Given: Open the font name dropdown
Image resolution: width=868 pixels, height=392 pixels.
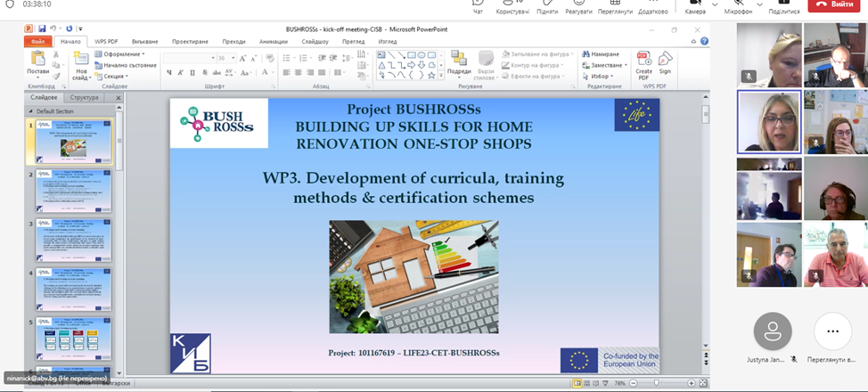Looking at the screenshot, I should [x=213, y=58].
